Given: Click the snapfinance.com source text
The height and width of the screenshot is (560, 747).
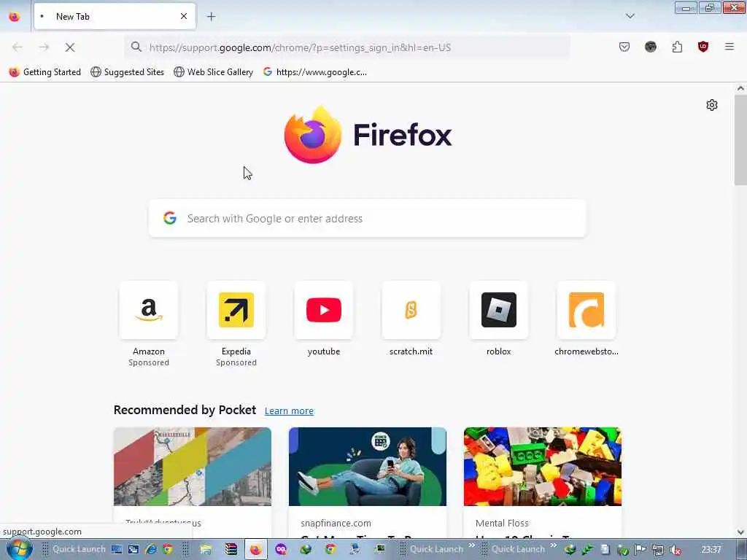Looking at the screenshot, I should [336, 524].
